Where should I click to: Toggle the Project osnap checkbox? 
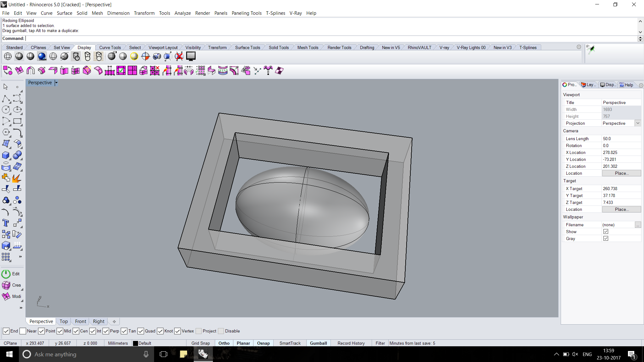tap(199, 331)
